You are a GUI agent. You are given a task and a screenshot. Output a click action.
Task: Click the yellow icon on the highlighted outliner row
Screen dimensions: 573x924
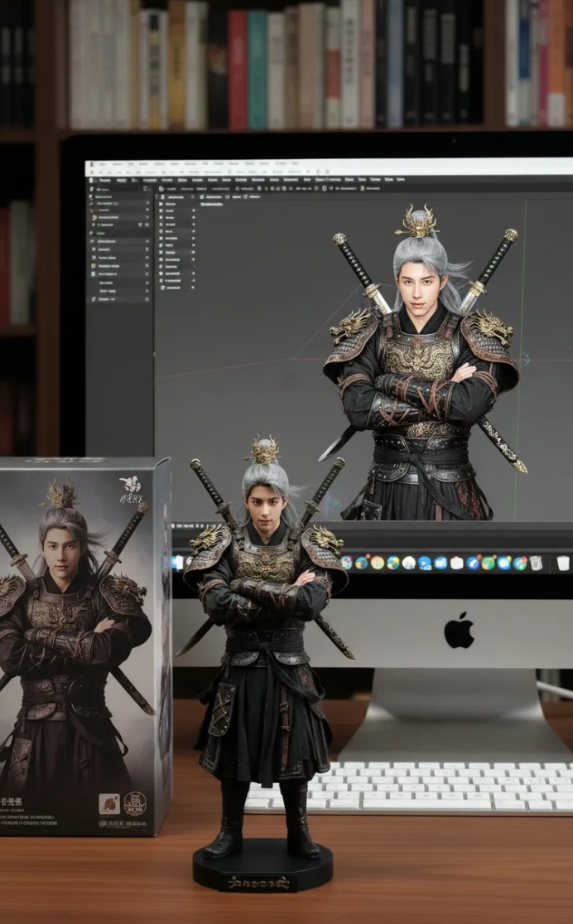[94, 217]
